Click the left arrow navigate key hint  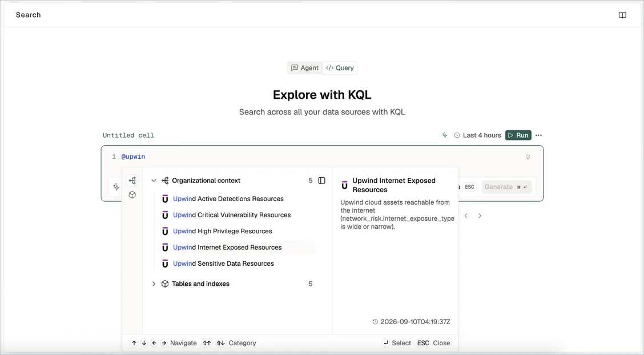154,343
